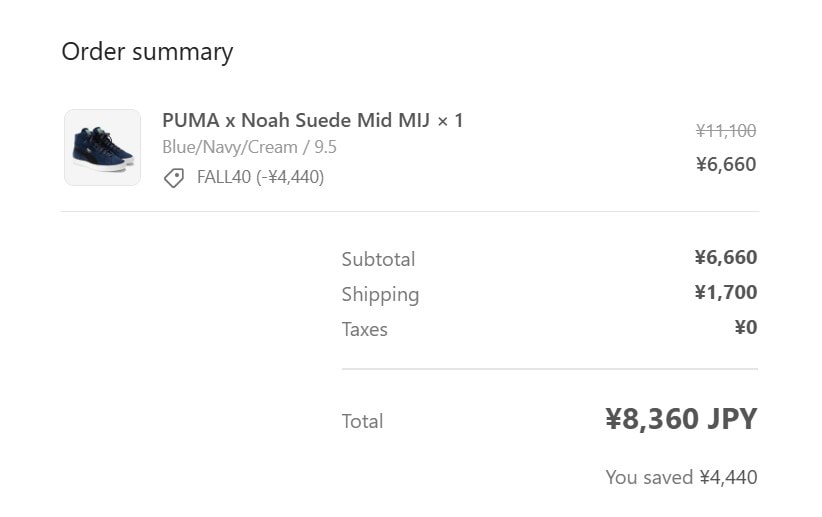Click the × 1 quantity in the product title
This screenshot has height=517, width=822.
(x=451, y=121)
